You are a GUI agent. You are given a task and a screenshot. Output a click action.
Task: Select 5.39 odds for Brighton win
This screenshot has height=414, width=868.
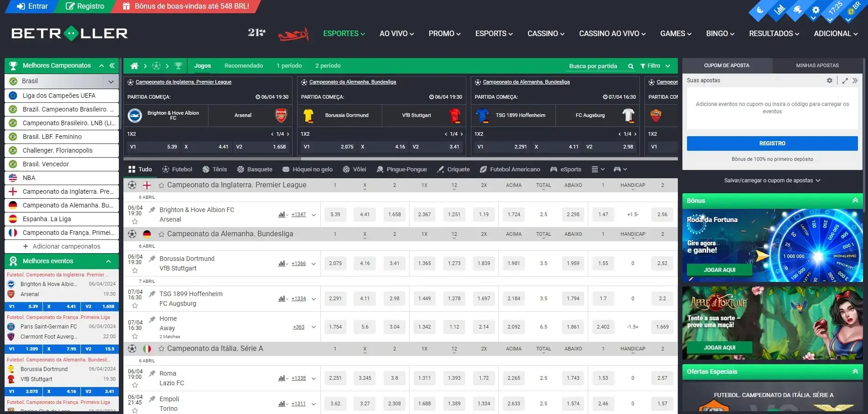(335, 214)
